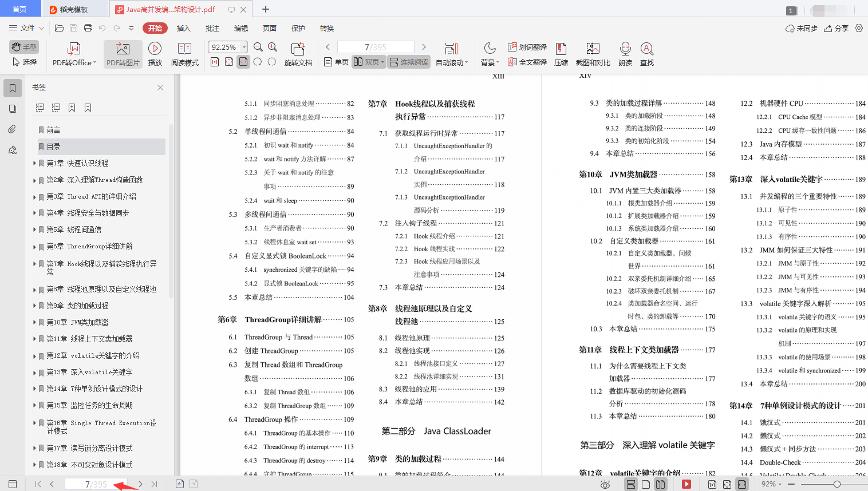Viewport: 868px width, 491px height.
Task: Select the Hand (手型) tool
Action: [24, 47]
